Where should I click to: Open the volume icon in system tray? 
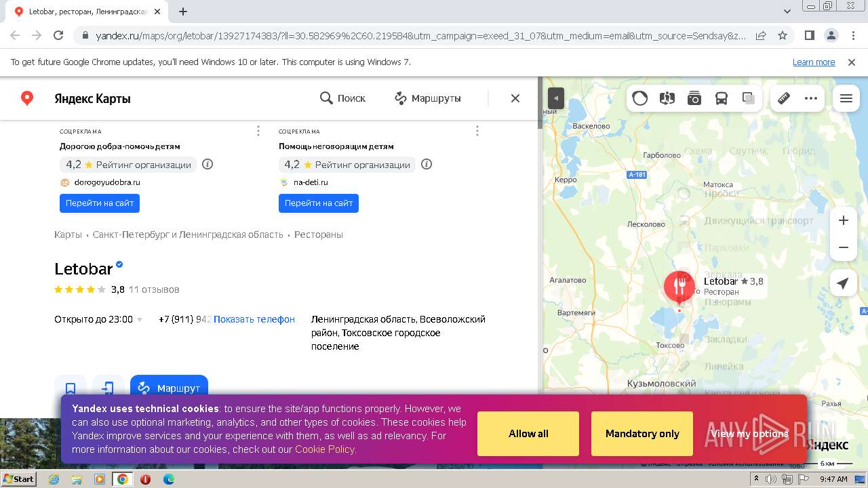coord(772,479)
